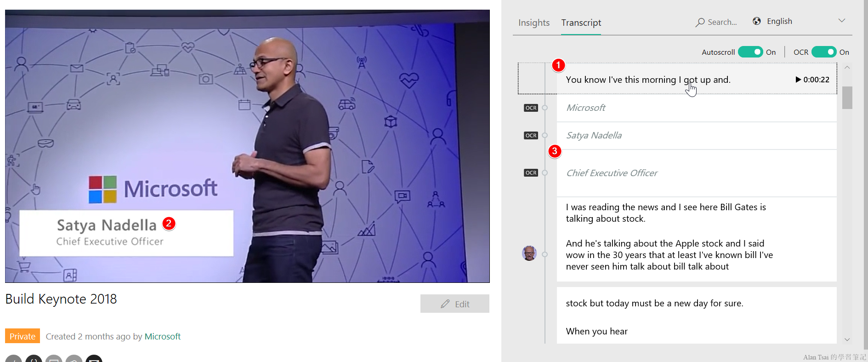Click the "Build Keynote 2018" title
868x362 pixels.
(x=61, y=299)
